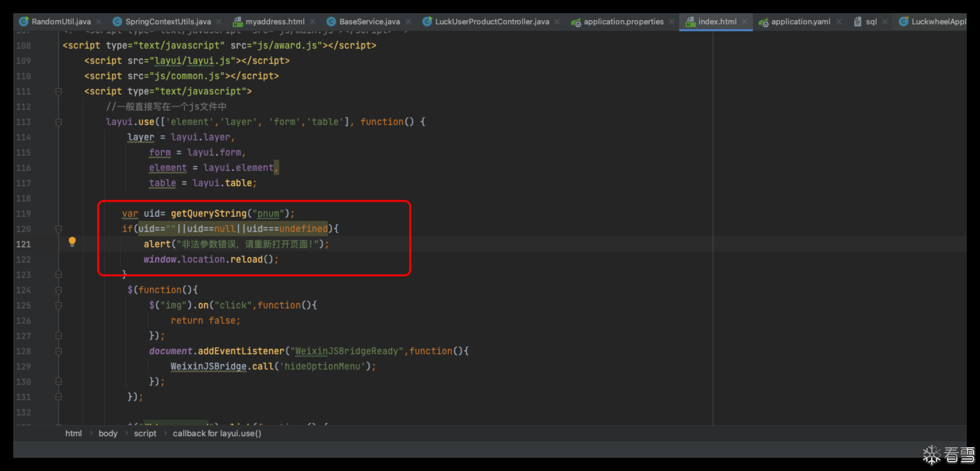Screen dimensions: 980x471
Task: Open the LuckUserProductController.java tab
Action: (x=492, y=22)
